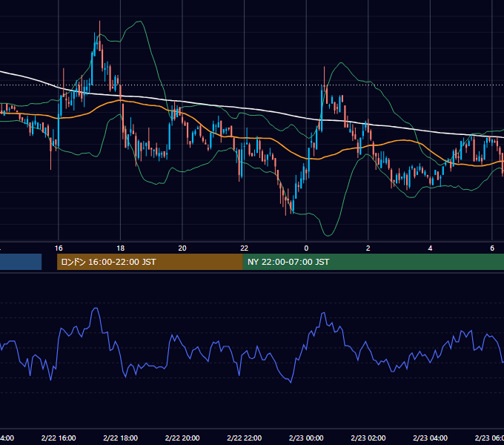Click the 16 hour label on price chart axis
The width and height of the screenshot is (504, 445).
(x=59, y=248)
